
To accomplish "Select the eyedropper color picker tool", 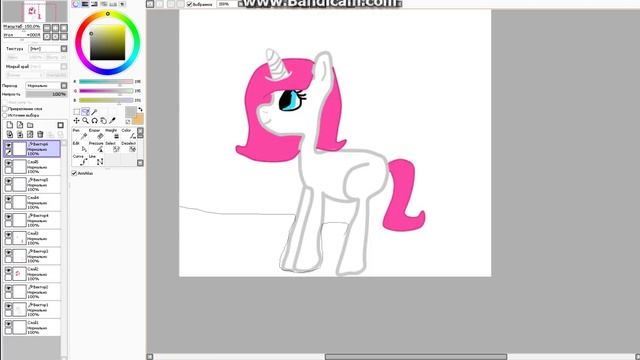I will point(112,121).
